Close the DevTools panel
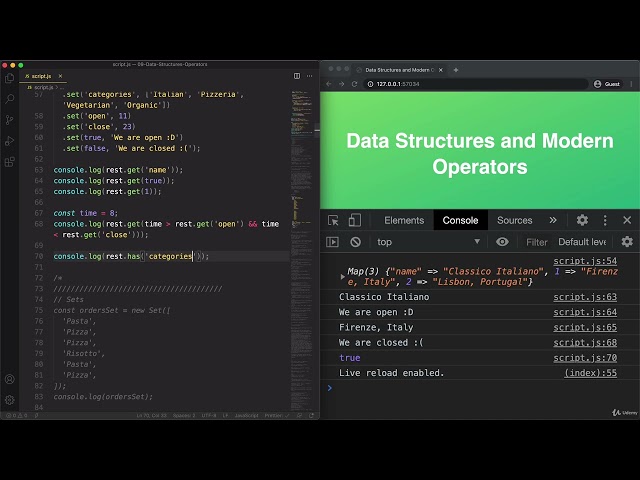The image size is (640, 480). click(x=627, y=220)
